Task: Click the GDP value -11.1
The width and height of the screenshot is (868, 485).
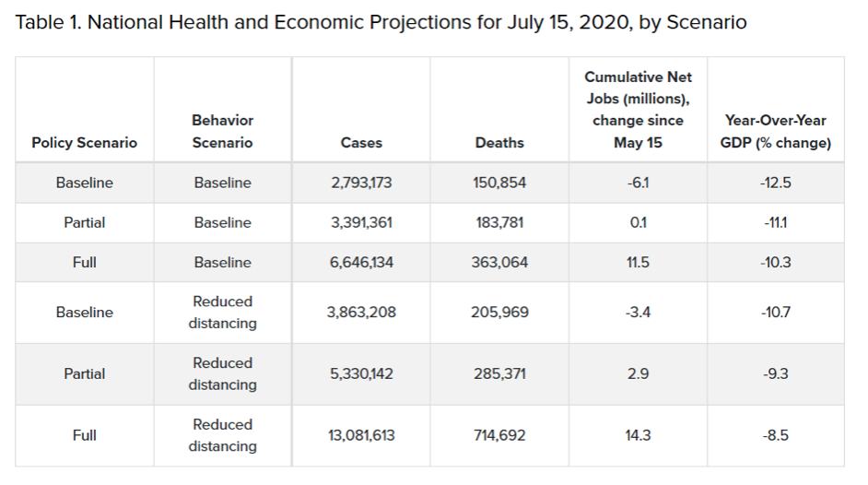Action: [776, 222]
